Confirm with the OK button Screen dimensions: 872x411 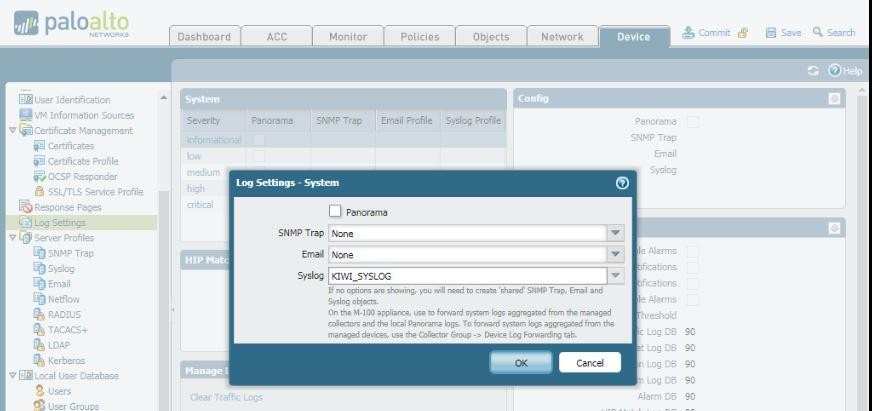pyautogui.click(x=520, y=363)
